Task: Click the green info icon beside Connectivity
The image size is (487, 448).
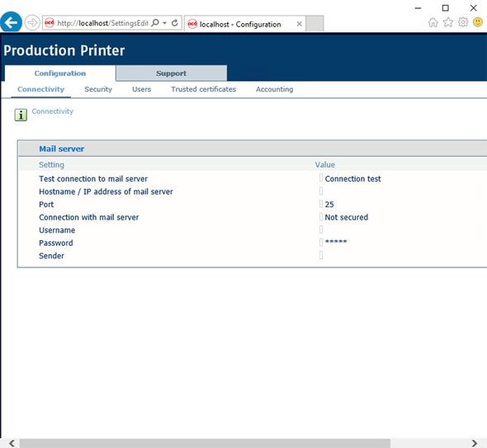Action: coord(21,115)
